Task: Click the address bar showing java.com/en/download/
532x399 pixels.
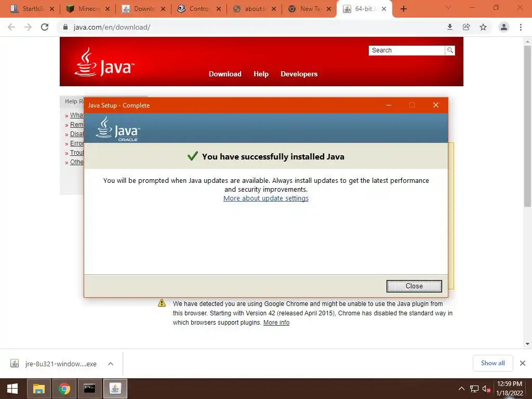Action: click(x=251, y=27)
